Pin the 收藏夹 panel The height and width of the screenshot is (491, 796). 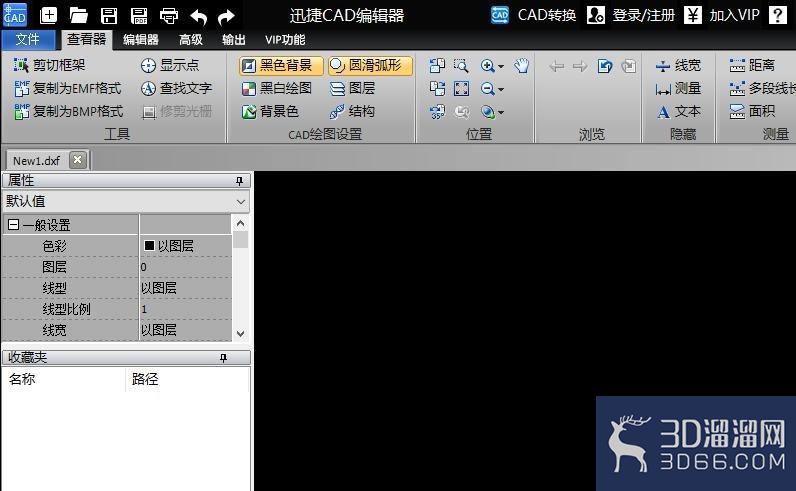point(223,358)
